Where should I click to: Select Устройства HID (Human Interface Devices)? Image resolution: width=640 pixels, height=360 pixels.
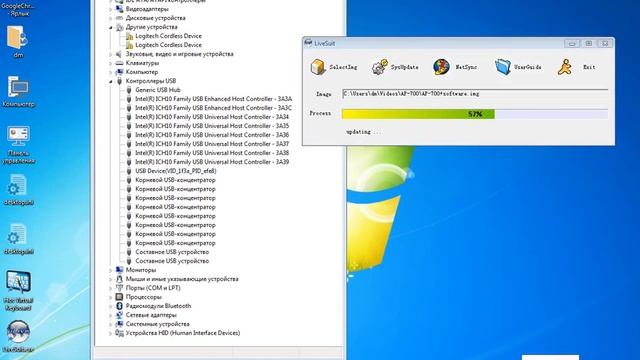point(183,333)
